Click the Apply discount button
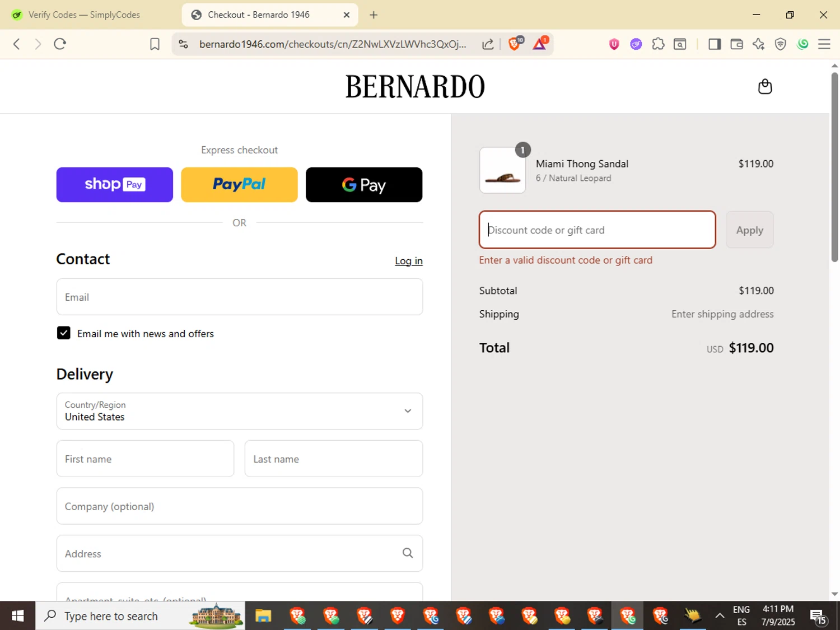 (x=750, y=230)
